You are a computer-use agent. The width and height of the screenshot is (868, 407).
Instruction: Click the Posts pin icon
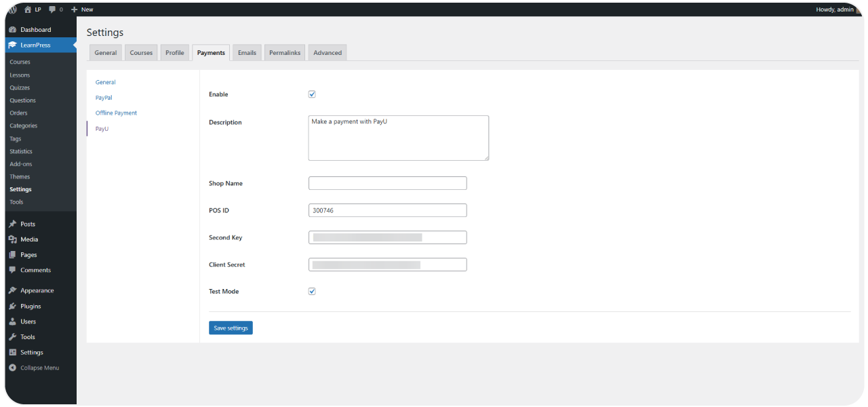(x=13, y=224)
